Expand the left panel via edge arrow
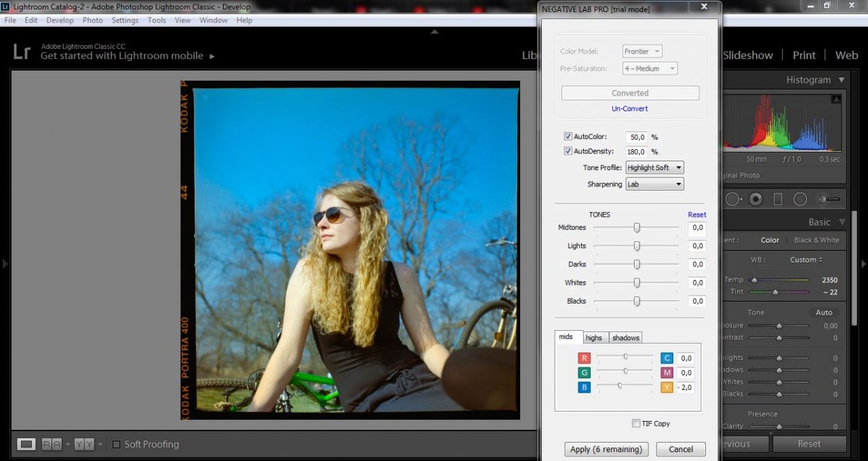The height and width of the screenshot is (461, 868). click(4, 264)
